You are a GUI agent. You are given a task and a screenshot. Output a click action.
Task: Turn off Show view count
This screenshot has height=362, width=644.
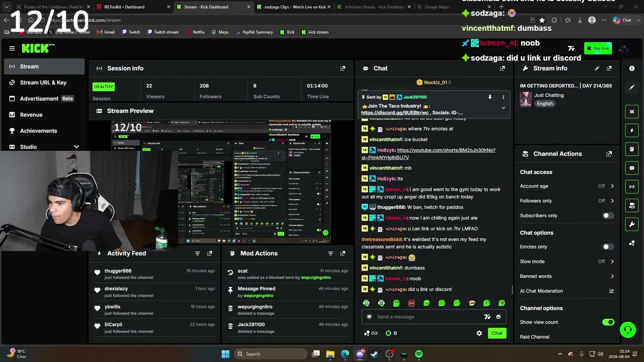click(608, 322)
